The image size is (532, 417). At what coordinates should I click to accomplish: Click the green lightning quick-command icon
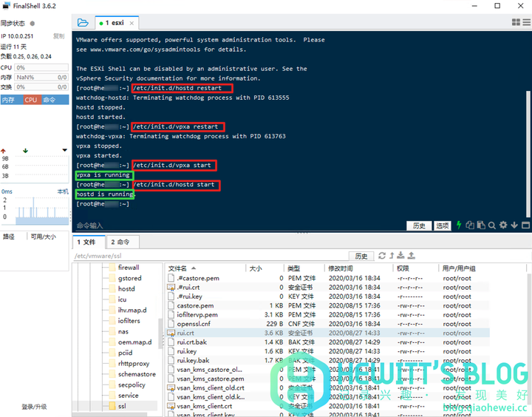(459, 226)
